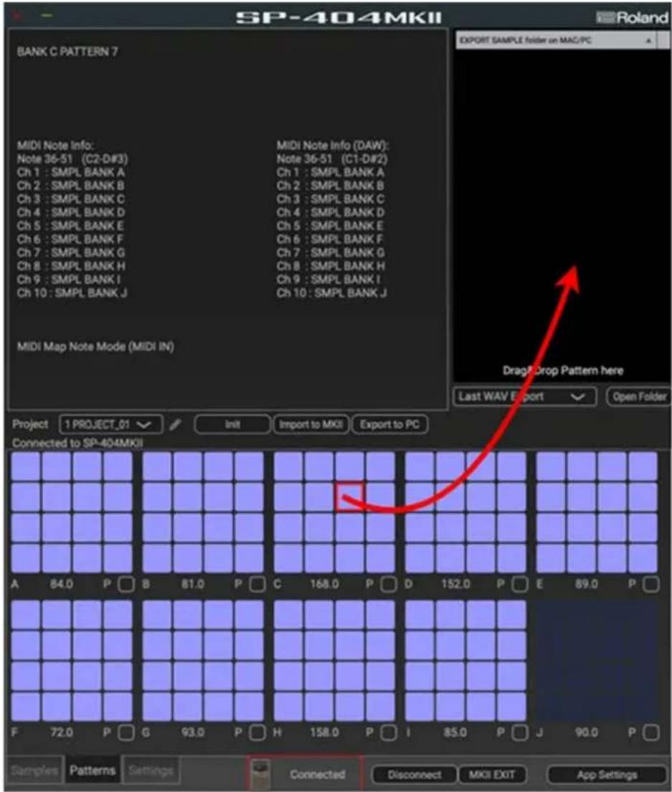Click the bank G tempo value 93.0
Screen dimensions: 672x792
point(193,732)
